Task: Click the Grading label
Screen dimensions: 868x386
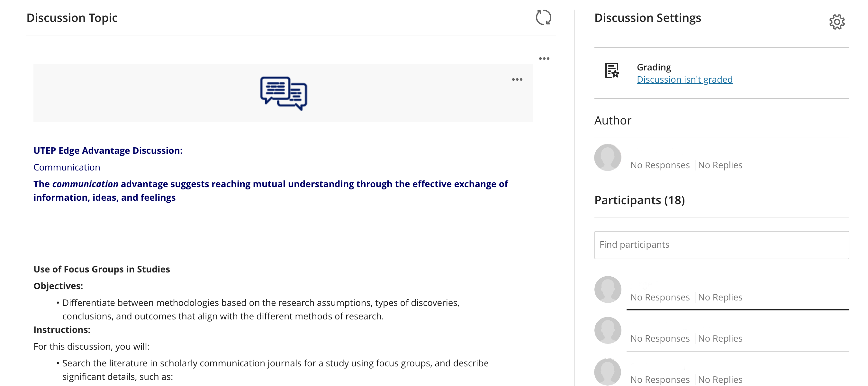Action: (x=654, y=68)
